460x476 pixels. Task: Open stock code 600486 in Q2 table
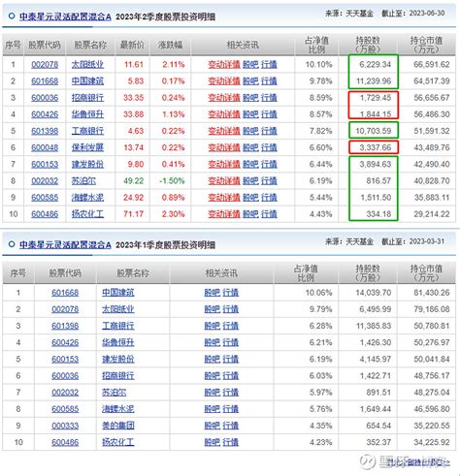point(45,214)
